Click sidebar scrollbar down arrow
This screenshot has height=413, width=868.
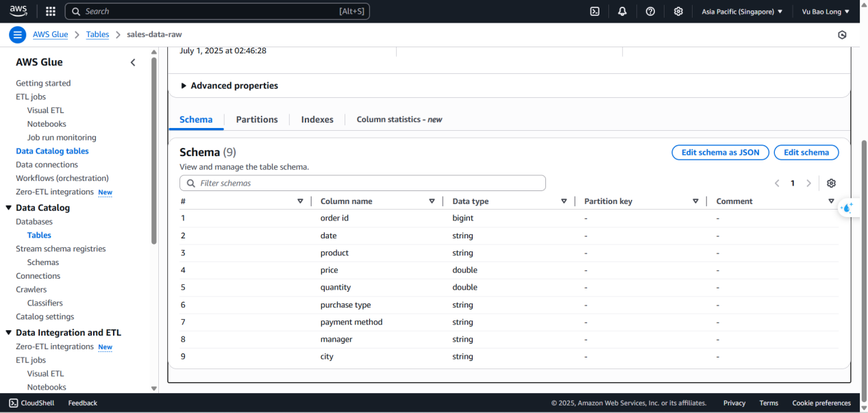[x=154, y=388]
